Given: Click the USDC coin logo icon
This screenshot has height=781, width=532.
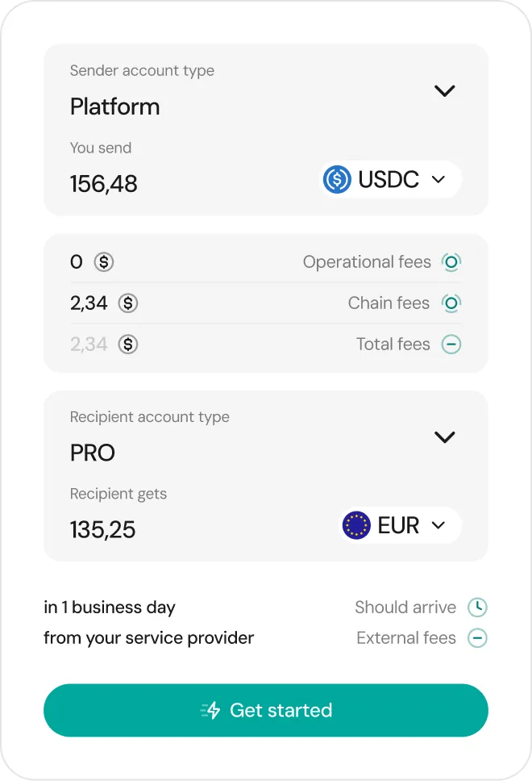Looking at the screenshot, I should tap(337, 179).
